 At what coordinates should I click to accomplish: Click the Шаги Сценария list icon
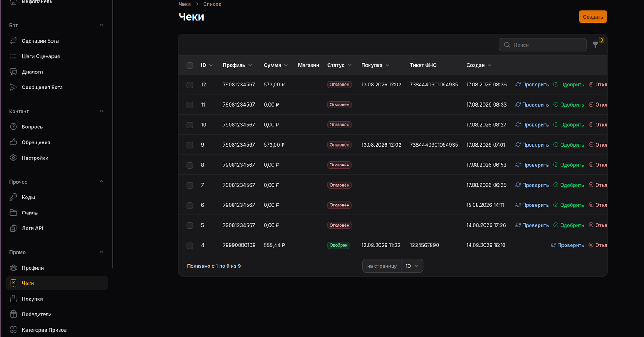pos(13,56)
